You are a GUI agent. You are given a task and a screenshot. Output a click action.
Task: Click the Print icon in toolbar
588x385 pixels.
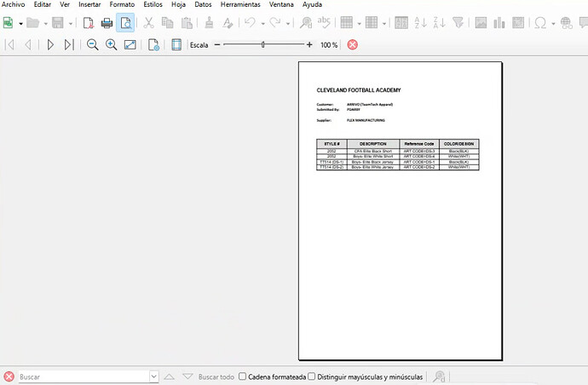click(x=107, y=23)
